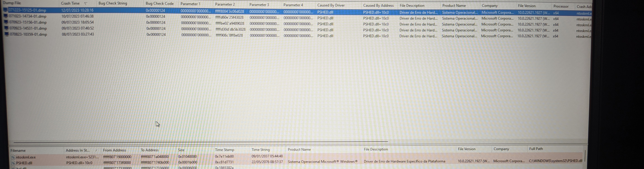Click Parameter 2 value ffffd30d`db5b3028

(x=230, y=30)
